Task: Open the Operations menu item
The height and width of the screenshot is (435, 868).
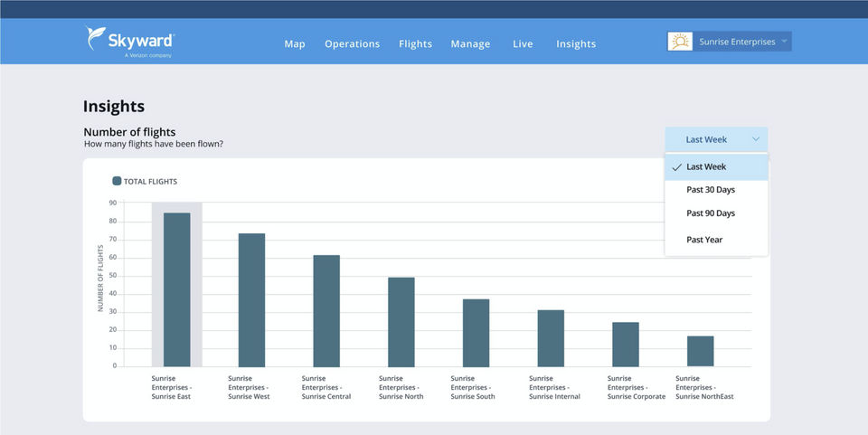Action: pyautogui.click(x=352, y=43)
